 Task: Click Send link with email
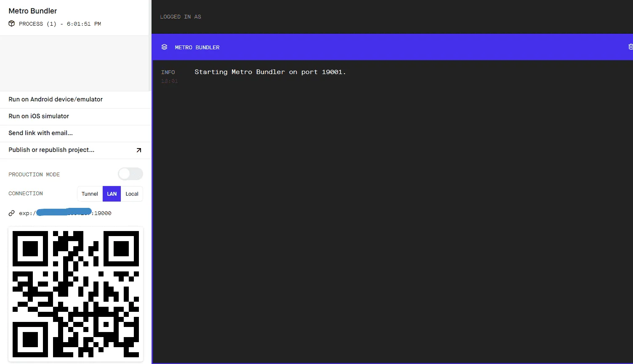click(40, 133)
